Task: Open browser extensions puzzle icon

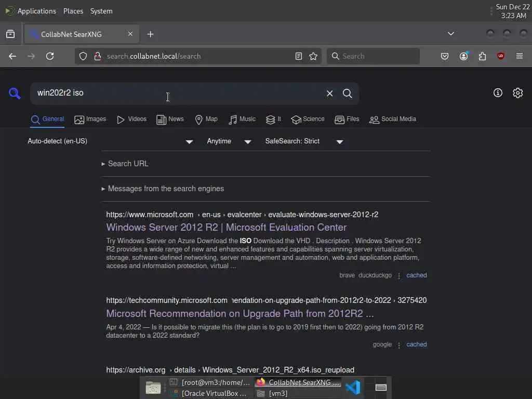Action: (482, 56)
